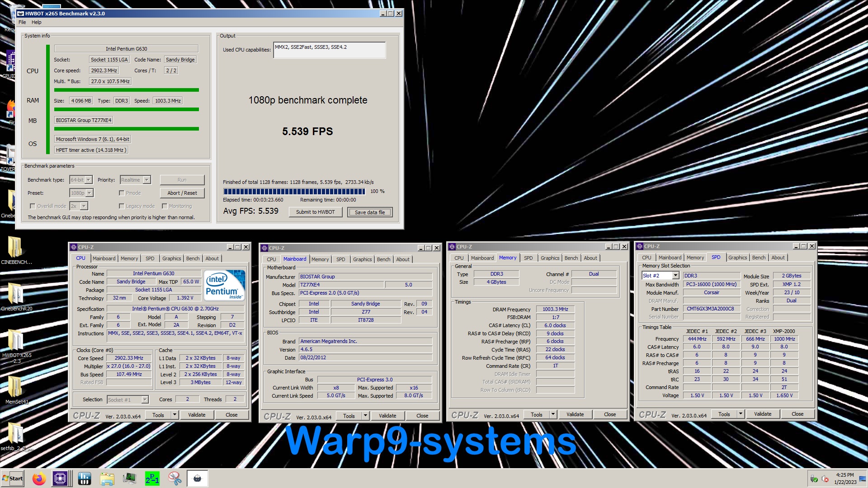Screen dimensions: 868x488
Task: Click title icon of CPU-Z SPD window
Action: (x=640, y=246)
